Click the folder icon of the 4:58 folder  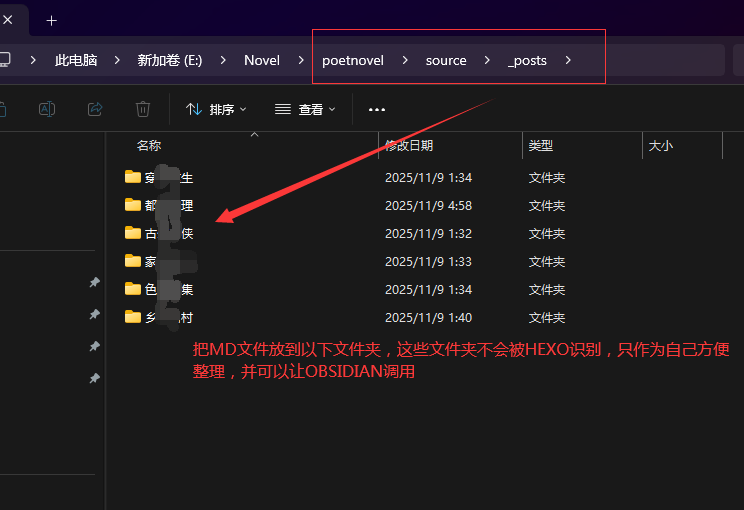(x=133, y=205)
